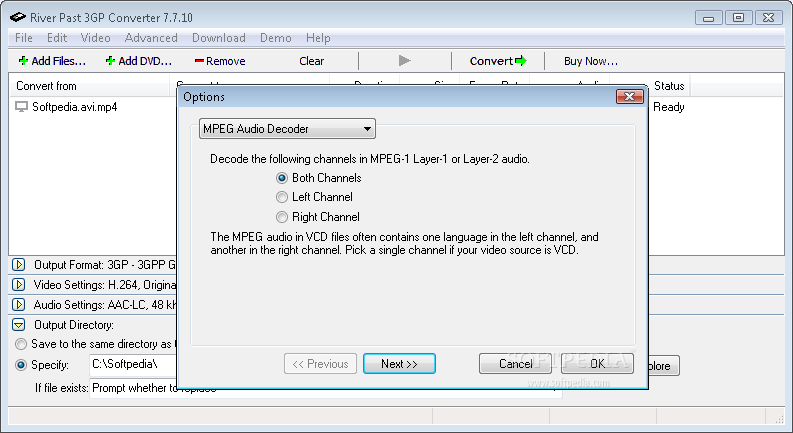Click the Clear toolbar button
Viewport: 793px width, 433px height.
click(312, 61)
